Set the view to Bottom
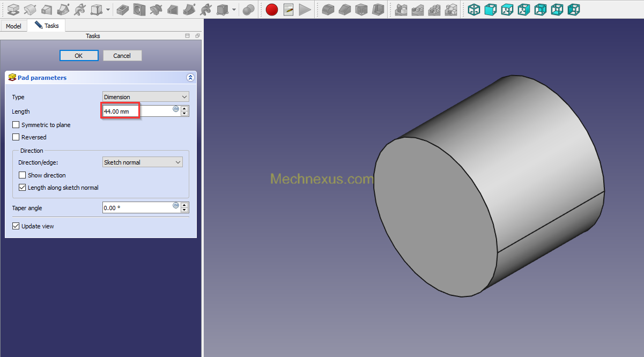This screenshot has height=357, width=644. [x=557, y=9]
